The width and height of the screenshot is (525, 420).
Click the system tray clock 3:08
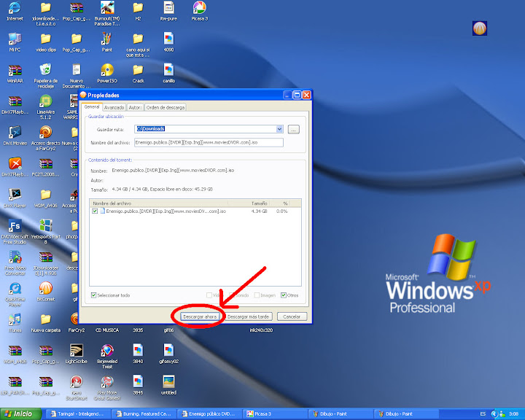(x=514, y=414)
